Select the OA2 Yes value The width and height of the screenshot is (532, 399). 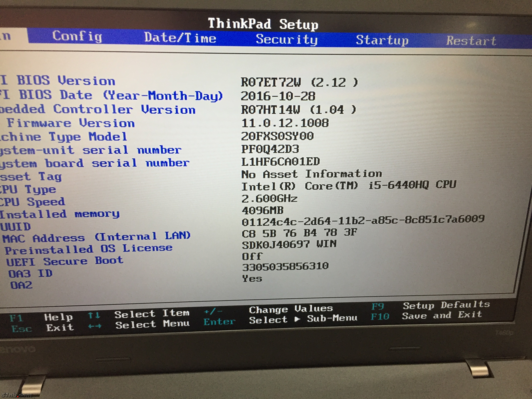(252, 279)
